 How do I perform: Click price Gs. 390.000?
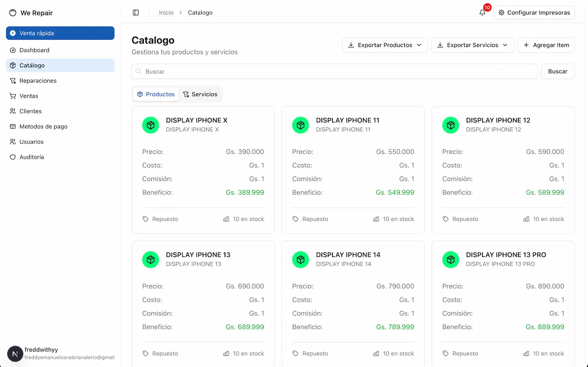pos(245,152)
